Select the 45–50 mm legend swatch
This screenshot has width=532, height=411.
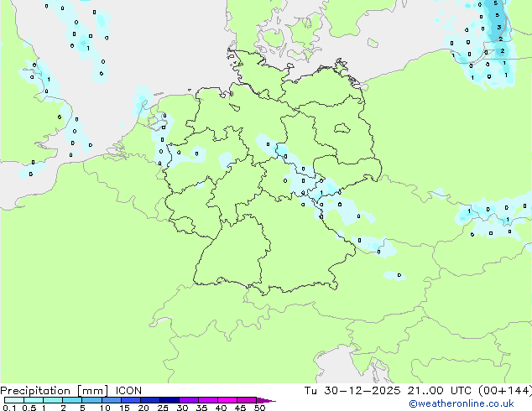[x=247, y=400]
